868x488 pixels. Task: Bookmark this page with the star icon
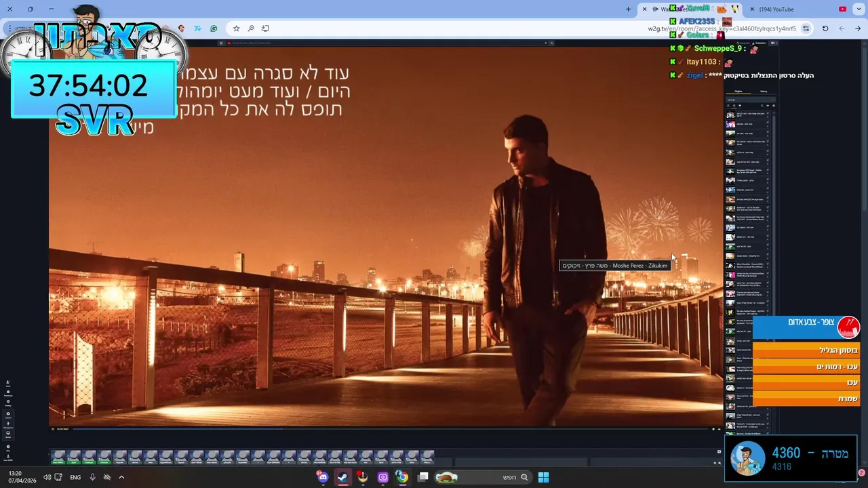236,28
